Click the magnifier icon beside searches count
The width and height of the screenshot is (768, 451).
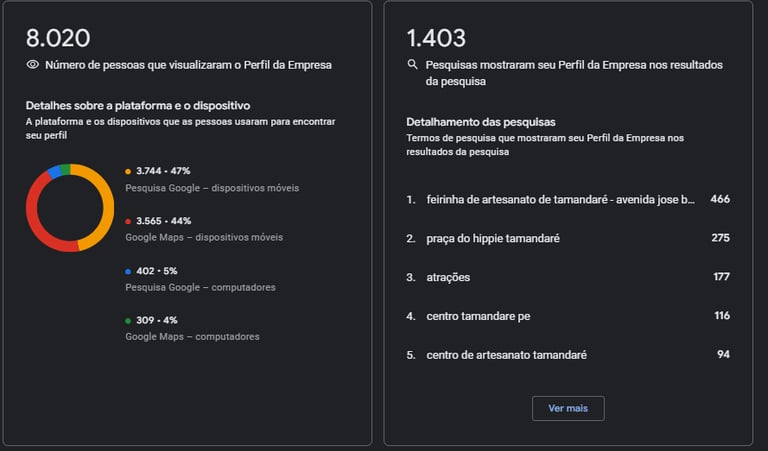[x=412, y=65]
